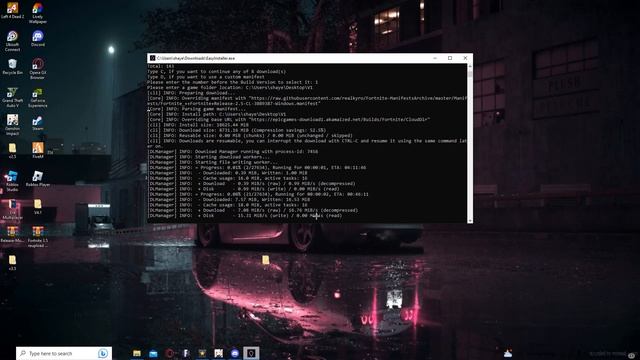
Task: Open the Steam desktop shortcut
Action: click(x=38, y=122)
